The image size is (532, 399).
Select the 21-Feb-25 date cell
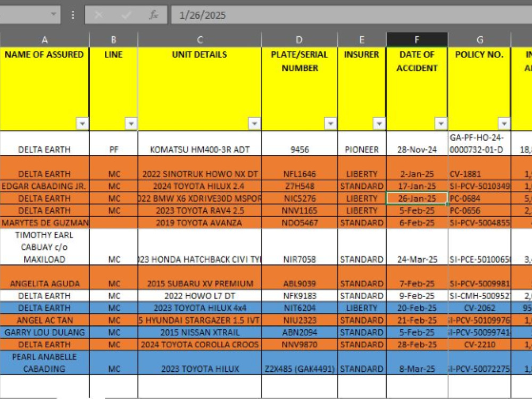pyautogui.click(x=417, y=320)
